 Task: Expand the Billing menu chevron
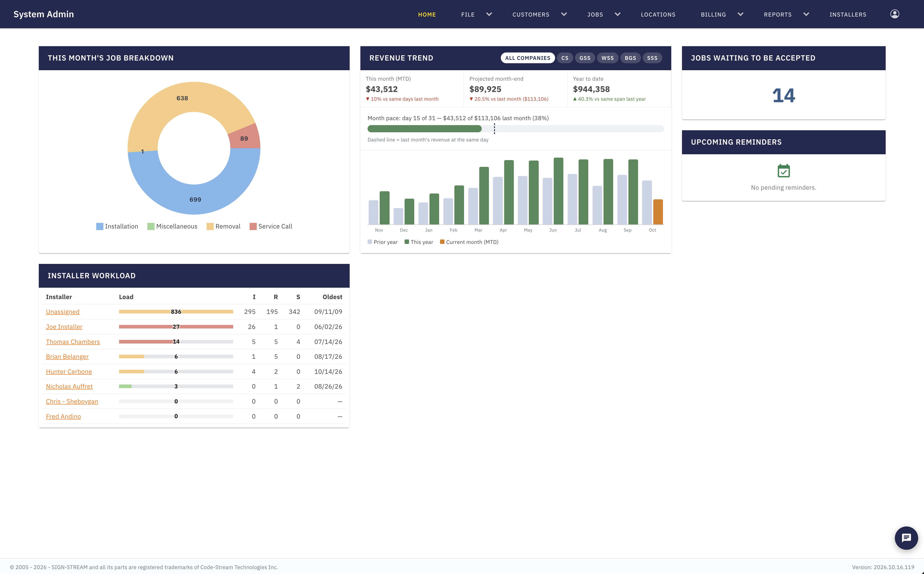tap(740, 14)
